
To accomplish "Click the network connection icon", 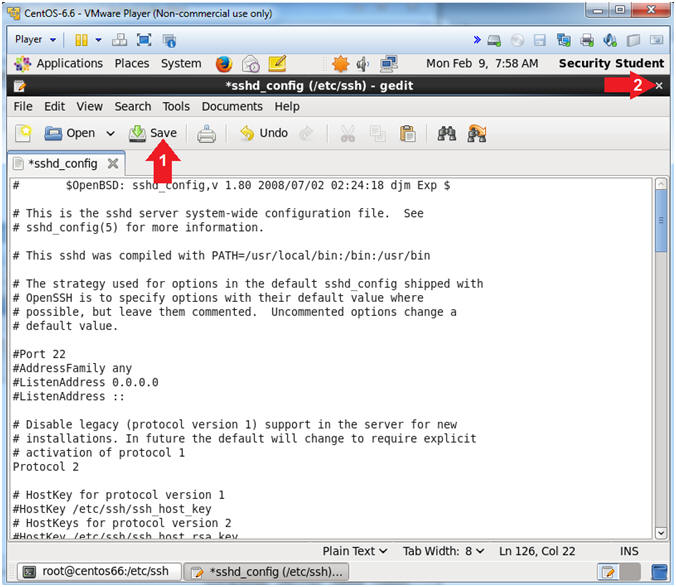I will click(x=388, y=64).
